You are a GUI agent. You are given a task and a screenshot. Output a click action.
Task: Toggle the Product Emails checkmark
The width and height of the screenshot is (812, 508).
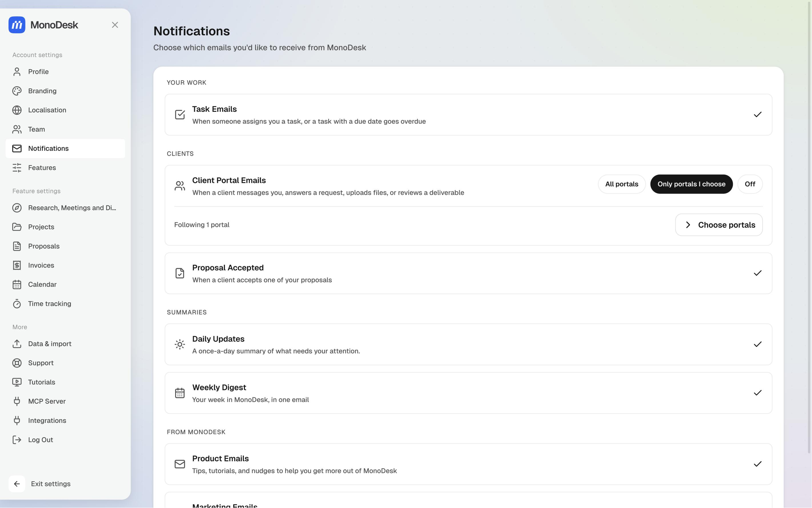(757, 464)
